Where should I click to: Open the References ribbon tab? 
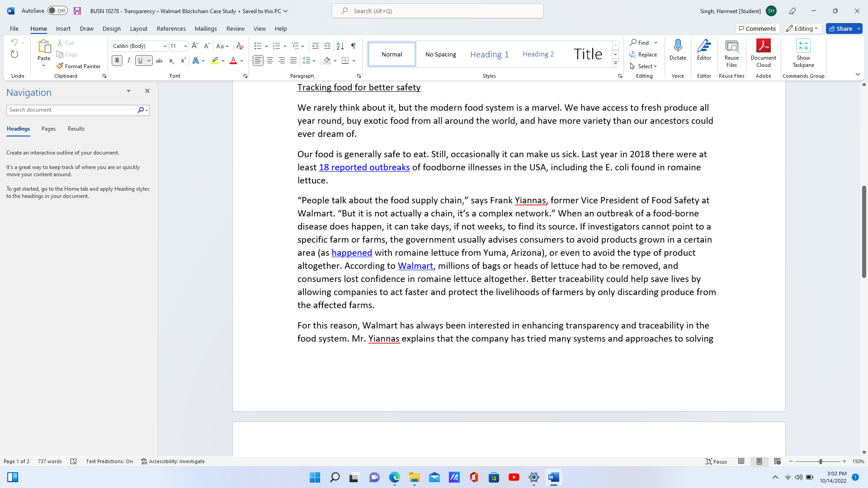[171, 28]
